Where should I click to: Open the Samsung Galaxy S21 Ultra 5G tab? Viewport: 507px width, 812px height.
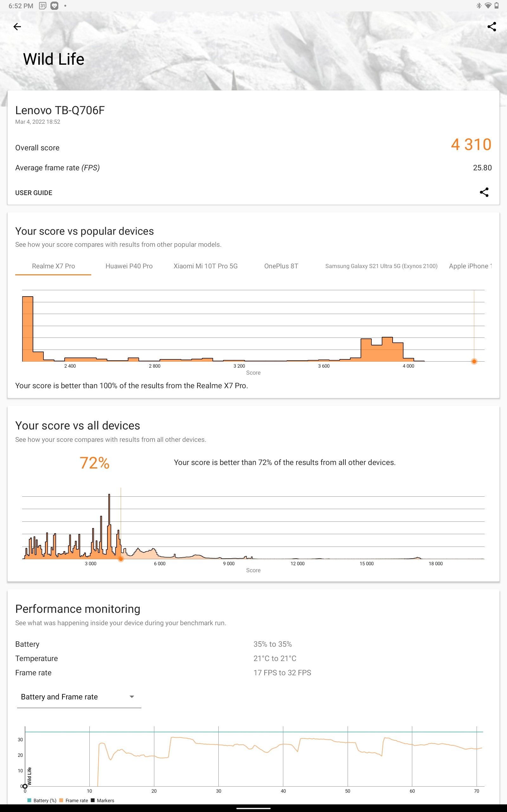pos(381,266)
